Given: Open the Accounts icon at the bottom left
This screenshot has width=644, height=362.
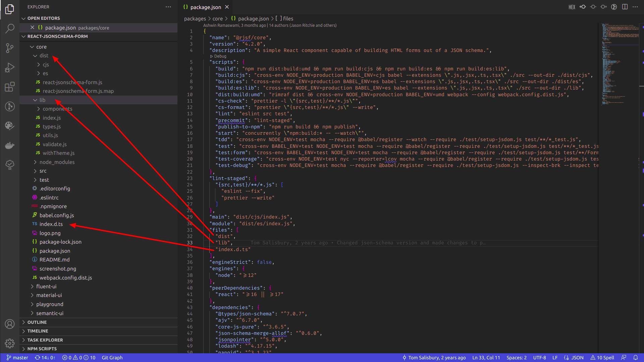Looking at the screenshot, I should coord(10,324).
